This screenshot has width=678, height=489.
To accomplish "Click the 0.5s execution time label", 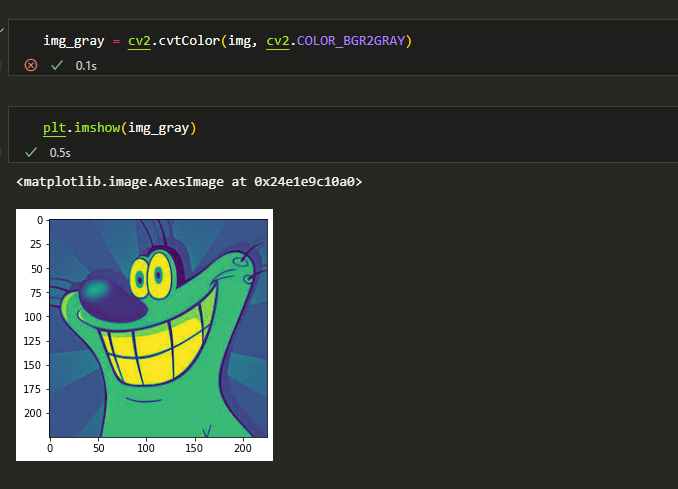I will point(60,153).
